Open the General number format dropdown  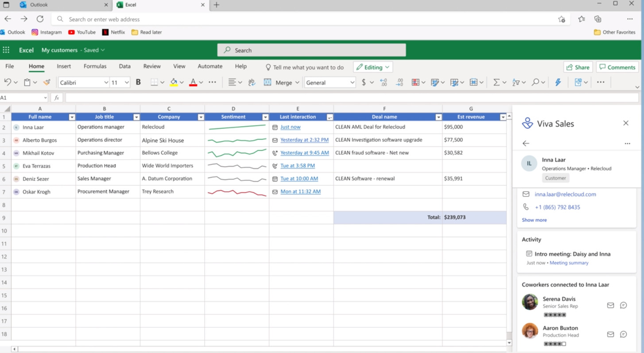pyautogui.click(x=352, y=82)
